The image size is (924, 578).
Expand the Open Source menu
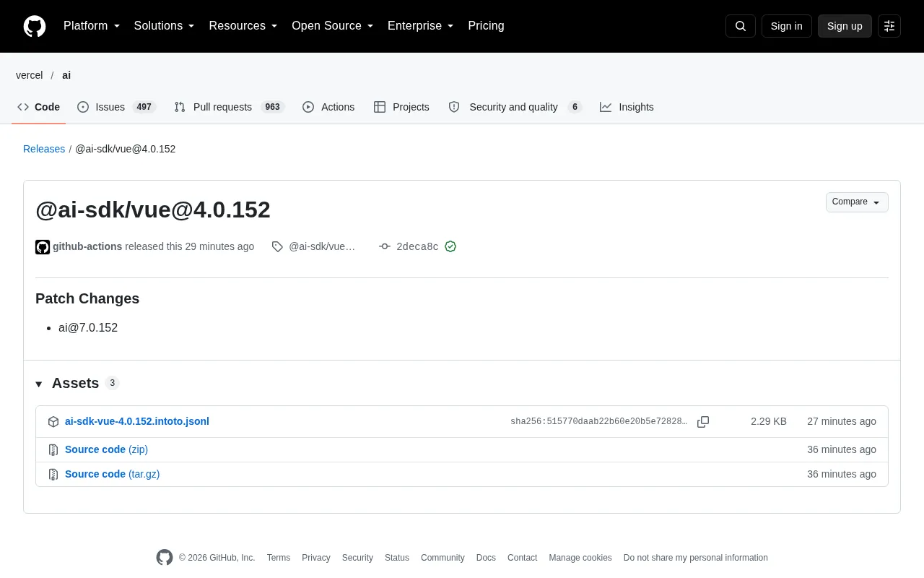(333, 26)
